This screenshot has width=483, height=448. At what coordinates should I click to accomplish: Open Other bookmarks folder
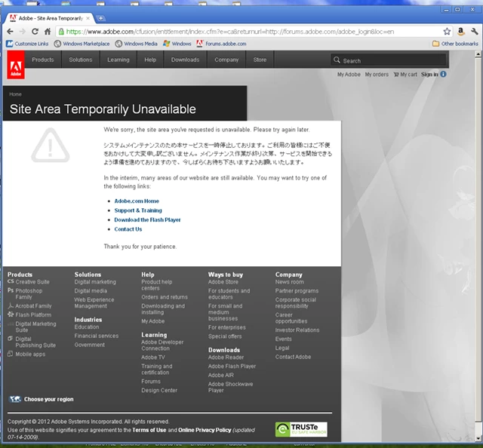pyautogui.click(x=455, y=44)
